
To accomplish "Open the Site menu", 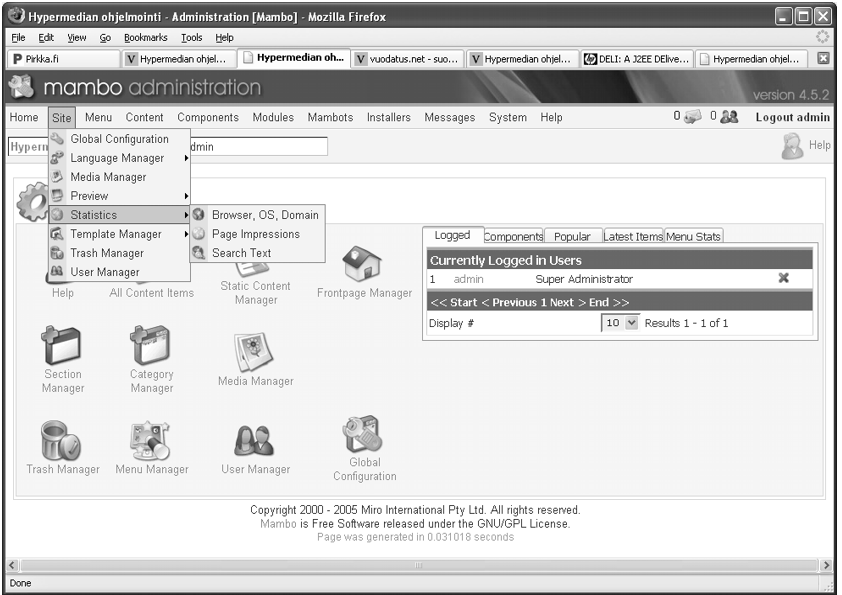I will point(61,118).
